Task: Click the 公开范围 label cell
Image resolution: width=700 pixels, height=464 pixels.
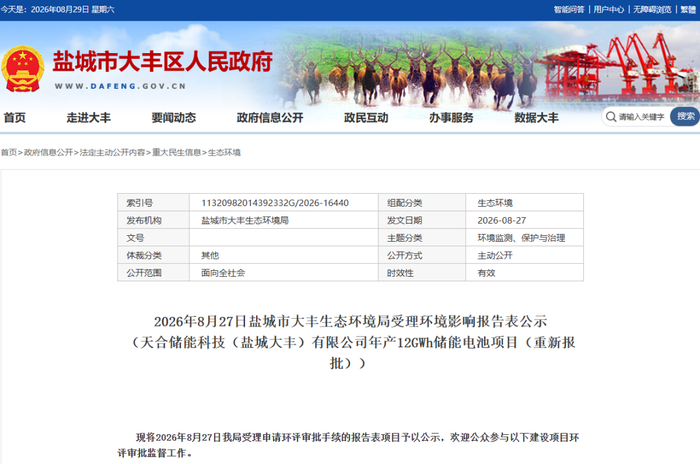Action: tap(154, 272)
